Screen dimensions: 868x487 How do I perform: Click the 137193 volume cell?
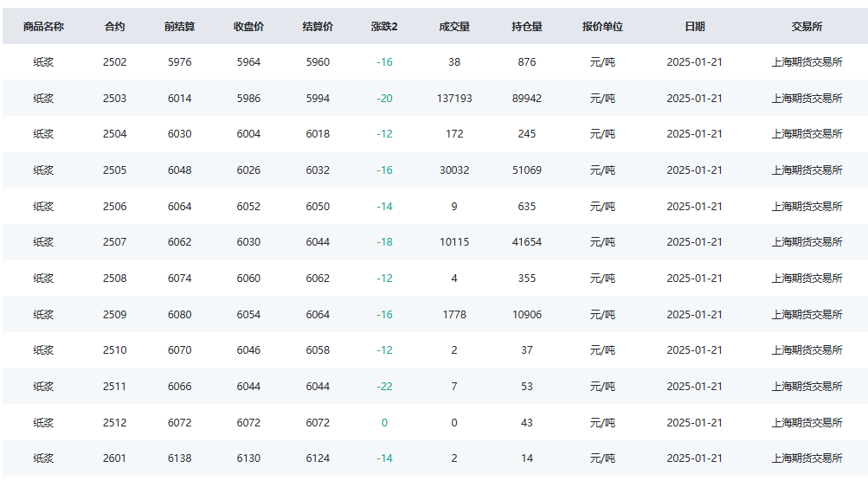point(454,99)
